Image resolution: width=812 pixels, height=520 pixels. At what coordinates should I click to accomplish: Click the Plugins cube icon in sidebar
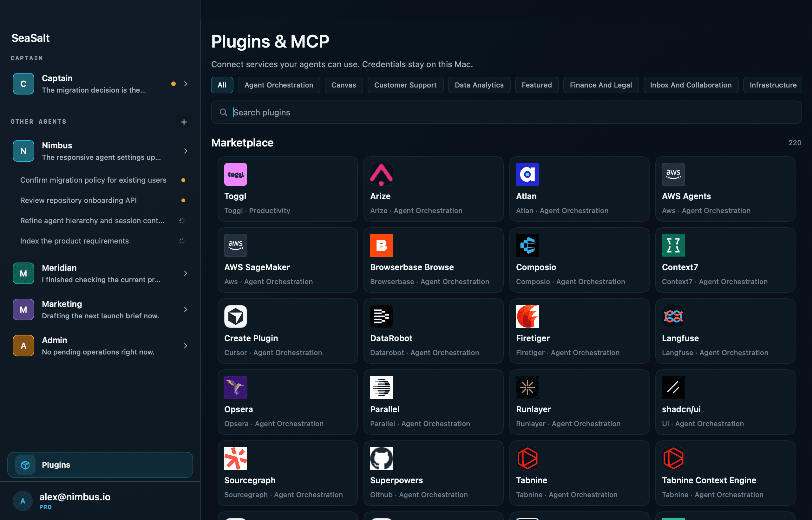coord(25,465)
